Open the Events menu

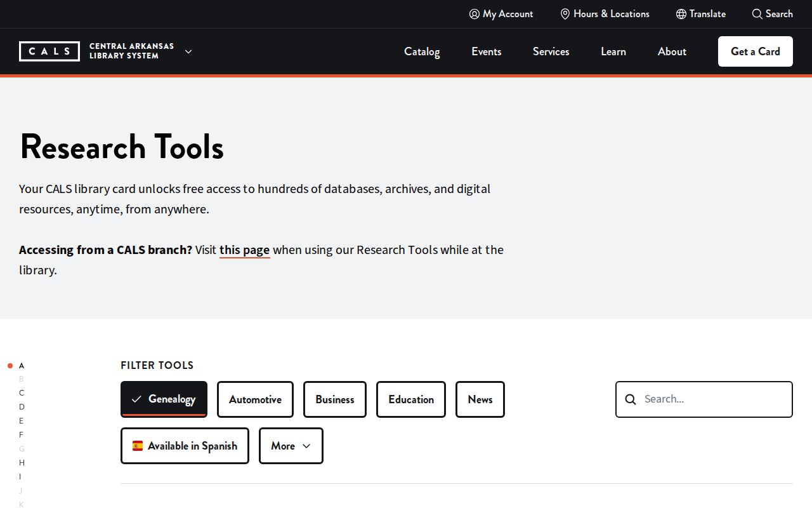[x=487, y=51]
